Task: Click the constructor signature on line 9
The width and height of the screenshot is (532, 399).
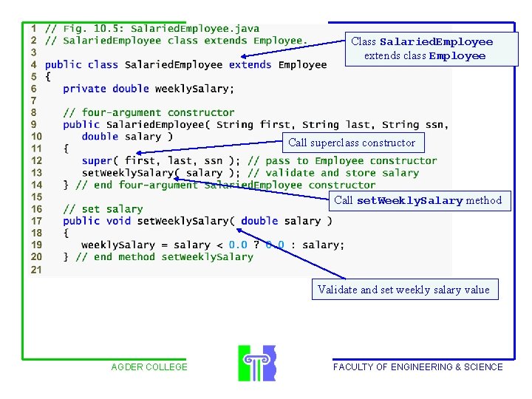Action: (x=256, y=125)
